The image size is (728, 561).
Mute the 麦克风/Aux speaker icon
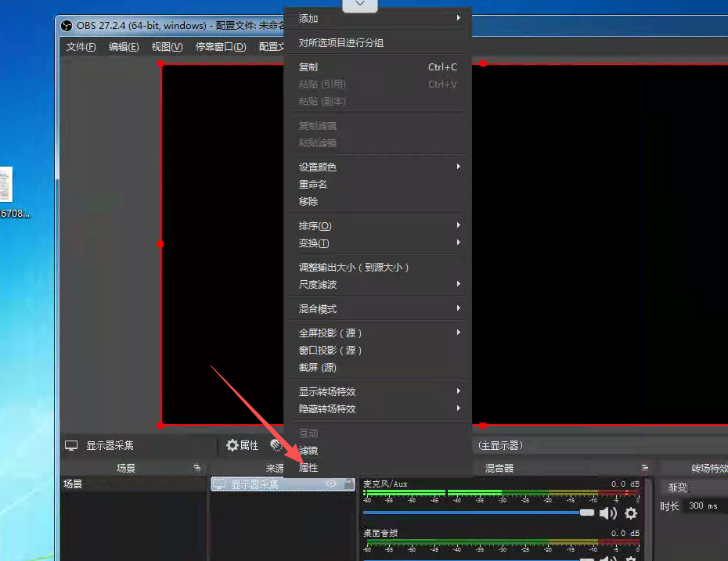[x=607, y=513]
